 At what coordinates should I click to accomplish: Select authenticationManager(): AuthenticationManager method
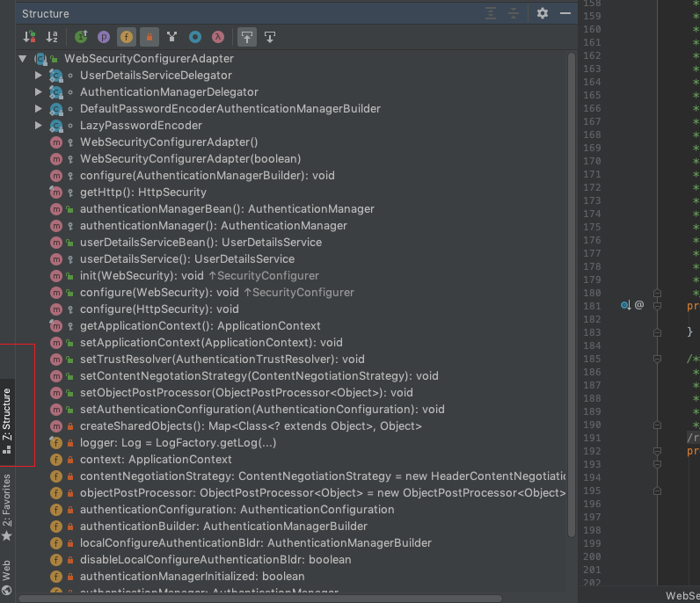(214, 226)
